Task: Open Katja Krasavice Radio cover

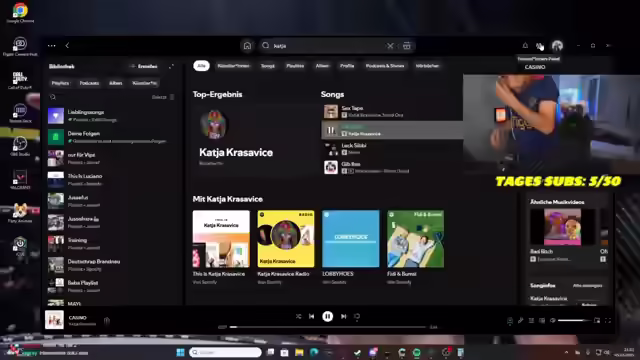Action: (286, 239)
